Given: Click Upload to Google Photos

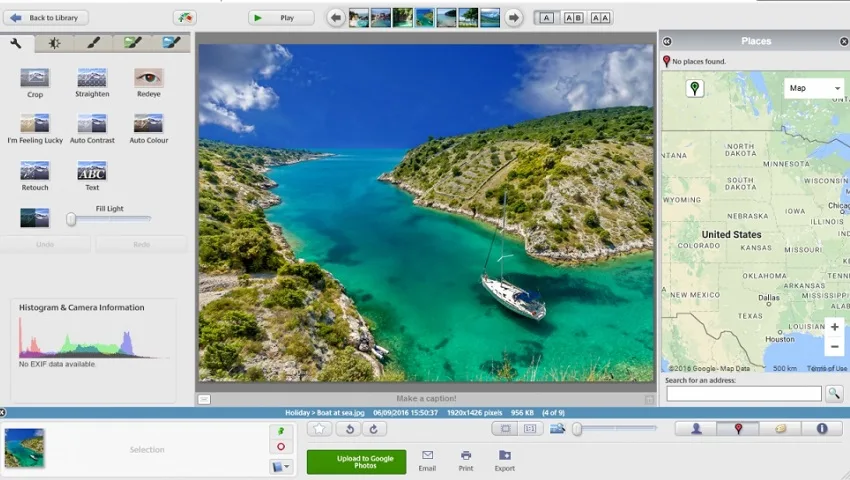Looking at the screenshot, I should pos(357,462).
